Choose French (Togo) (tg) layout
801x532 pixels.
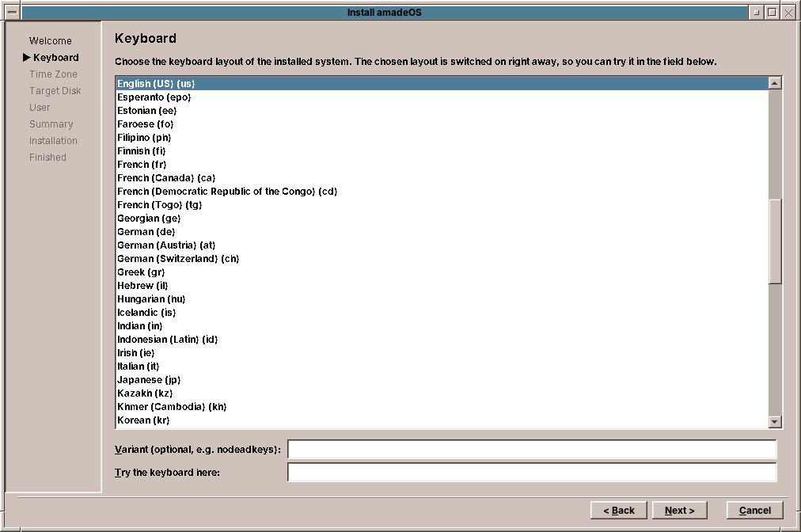[x=442, y=205]
